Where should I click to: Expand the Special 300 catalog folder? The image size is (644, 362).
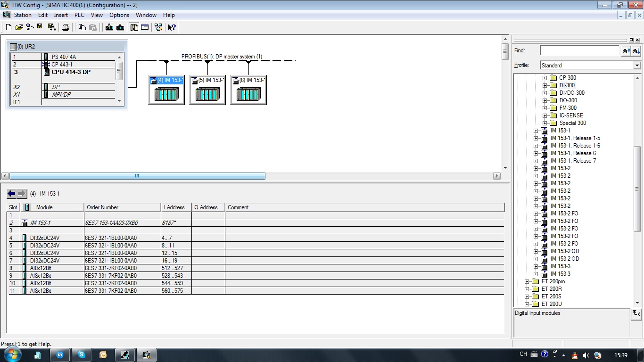[x=545, y=123]
